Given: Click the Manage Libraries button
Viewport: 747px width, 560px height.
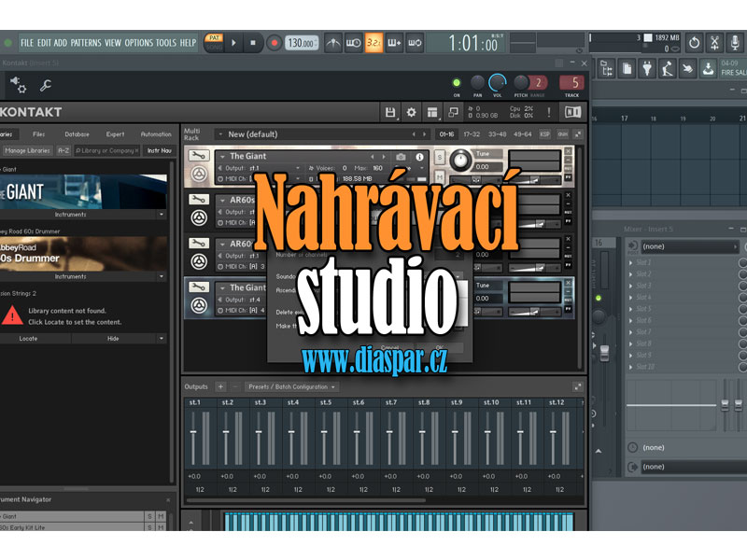Looking at the screenshot, I should [27, 150].
